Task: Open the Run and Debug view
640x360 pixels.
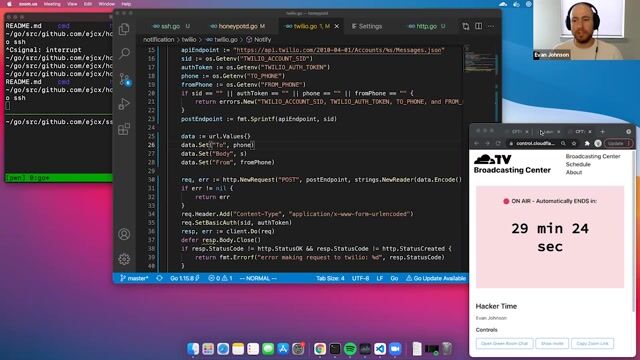Action: tap(124, 104)
